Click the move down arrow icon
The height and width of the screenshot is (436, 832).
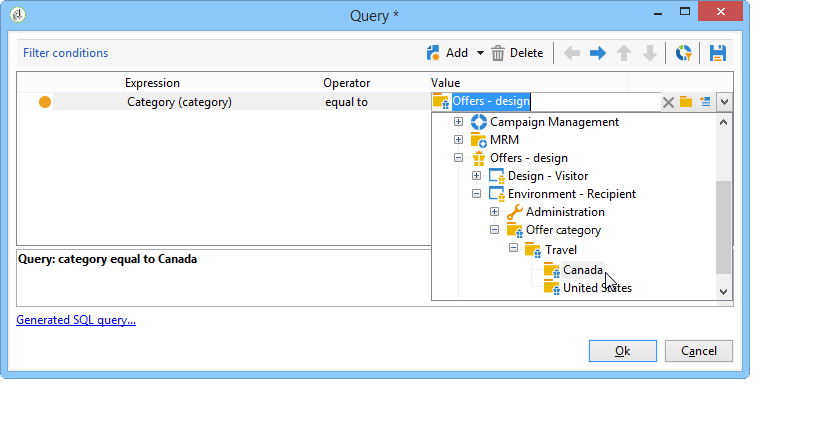650,53
